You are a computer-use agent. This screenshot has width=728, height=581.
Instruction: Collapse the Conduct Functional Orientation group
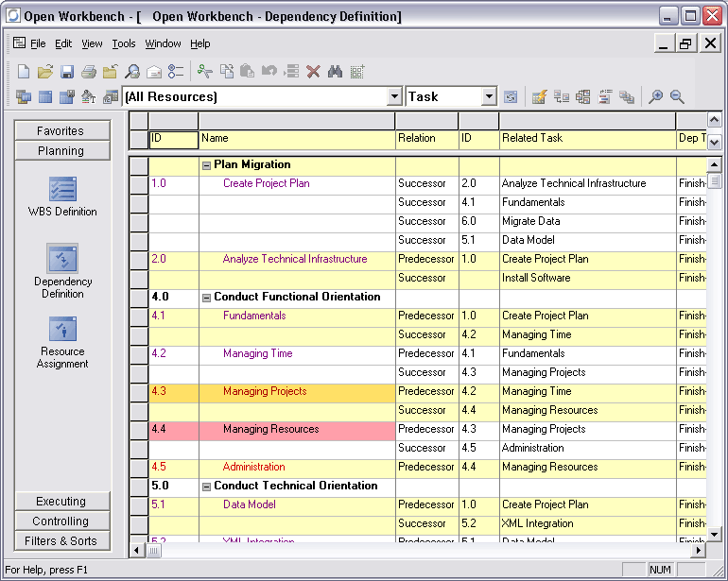[x=206, y=297]
